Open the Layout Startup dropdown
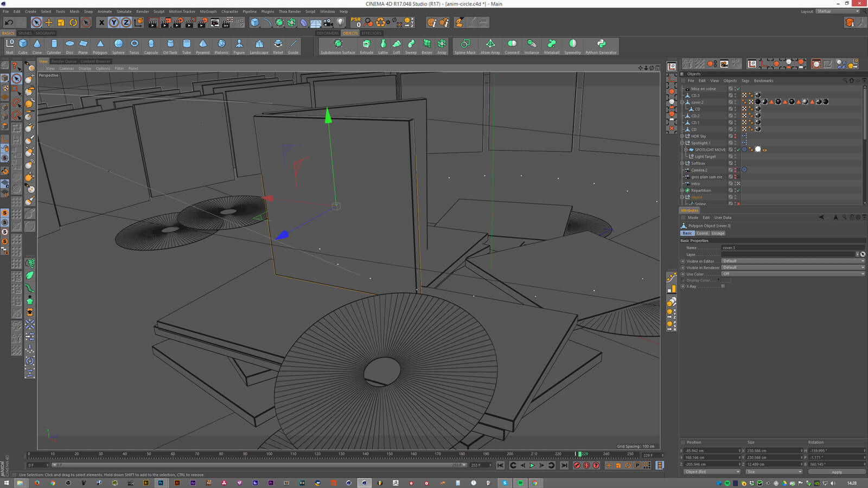 coord(838,11)
